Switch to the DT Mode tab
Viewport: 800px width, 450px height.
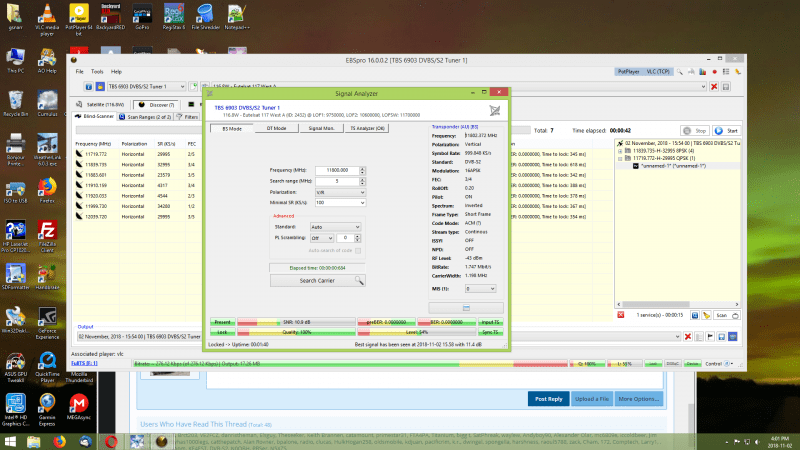tap(275, 128)
